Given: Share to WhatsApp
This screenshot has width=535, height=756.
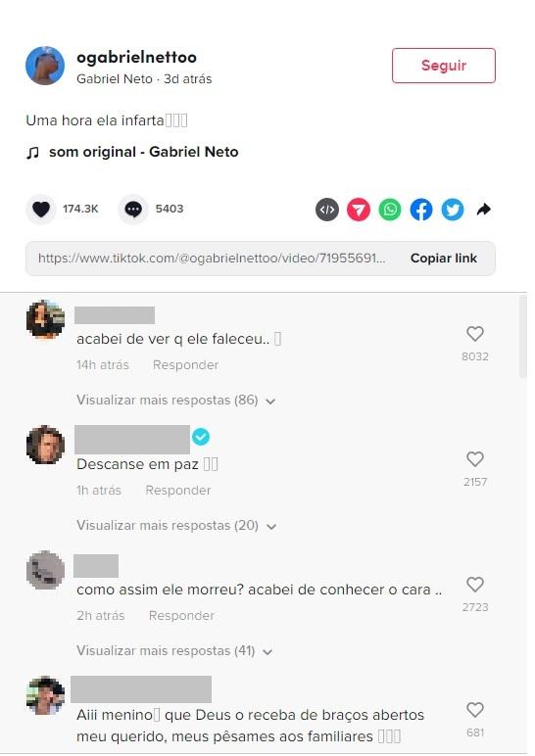Looking at the screenshot, I should pyautogui.click(x=390, y=210).
